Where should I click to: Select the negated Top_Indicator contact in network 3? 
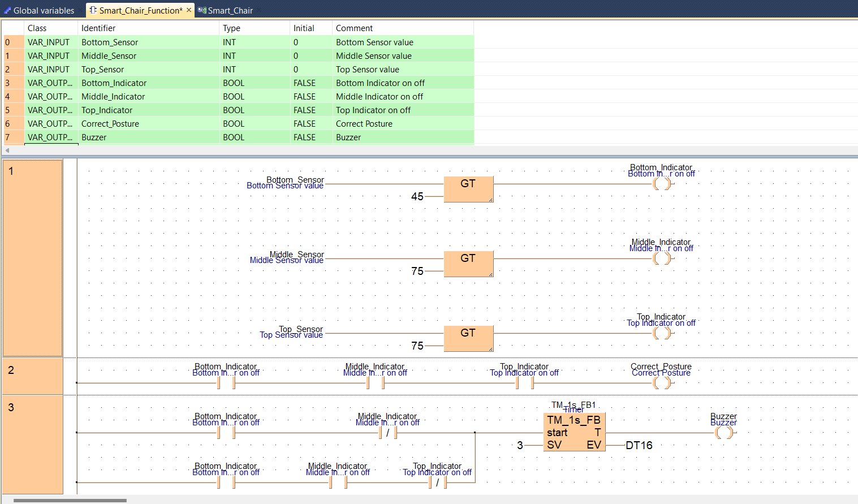[x=438, y=483]
